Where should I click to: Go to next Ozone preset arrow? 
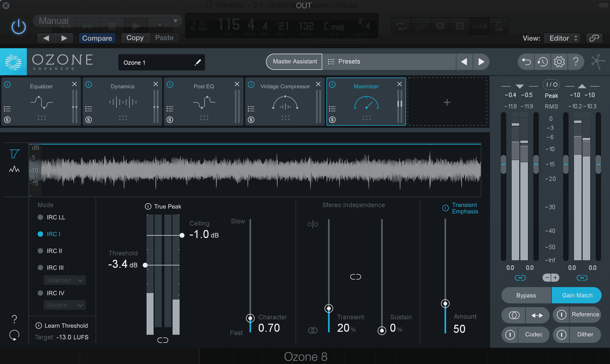[481, 62]
